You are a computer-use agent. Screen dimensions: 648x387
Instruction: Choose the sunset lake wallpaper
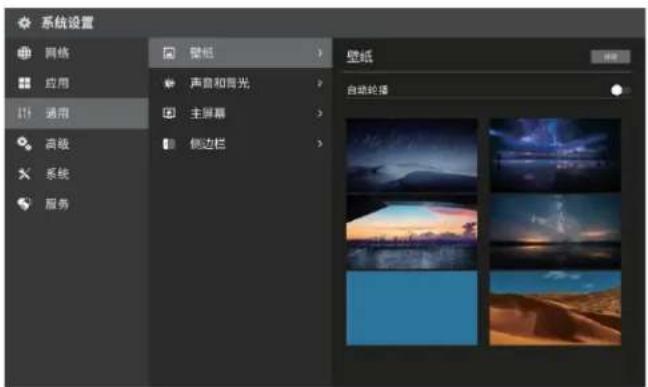pyautogui.click(x=412, y=232)
